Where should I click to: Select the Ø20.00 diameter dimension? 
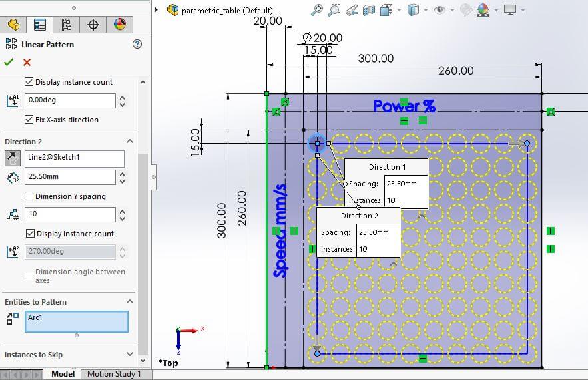tap(322, 37)
